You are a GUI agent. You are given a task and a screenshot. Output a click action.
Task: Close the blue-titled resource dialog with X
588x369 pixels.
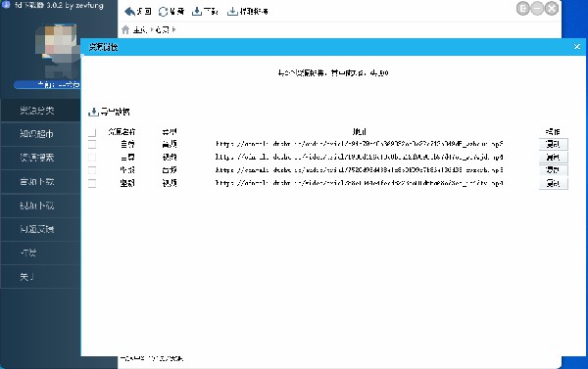pyautogui.click(x=577, y=47)
